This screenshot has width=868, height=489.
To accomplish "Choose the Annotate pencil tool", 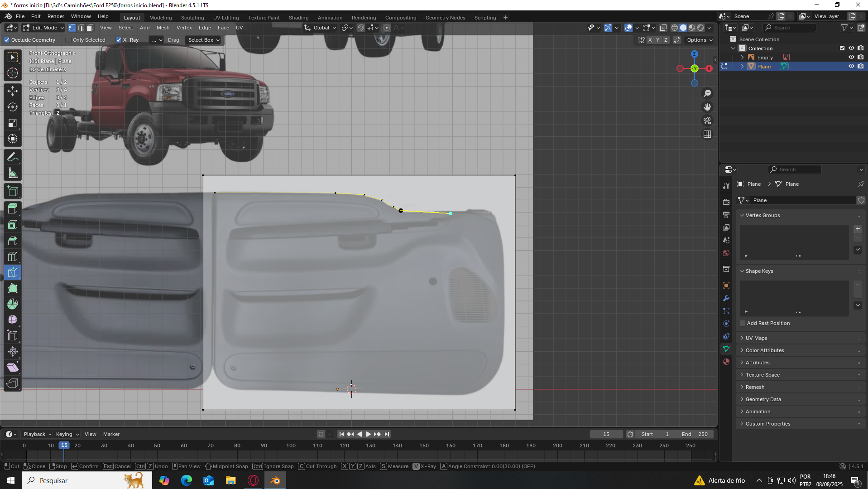I will pyautogui.click(x=13, y=157).
